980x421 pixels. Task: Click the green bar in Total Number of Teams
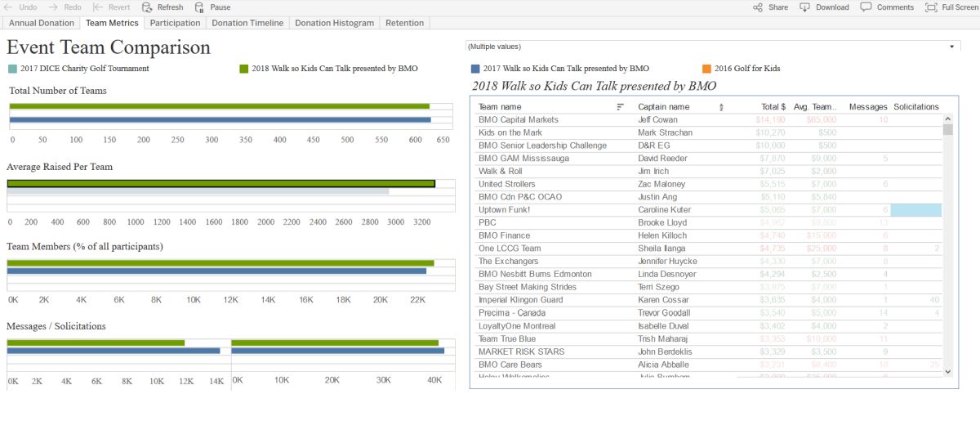(x=220, y=106)
